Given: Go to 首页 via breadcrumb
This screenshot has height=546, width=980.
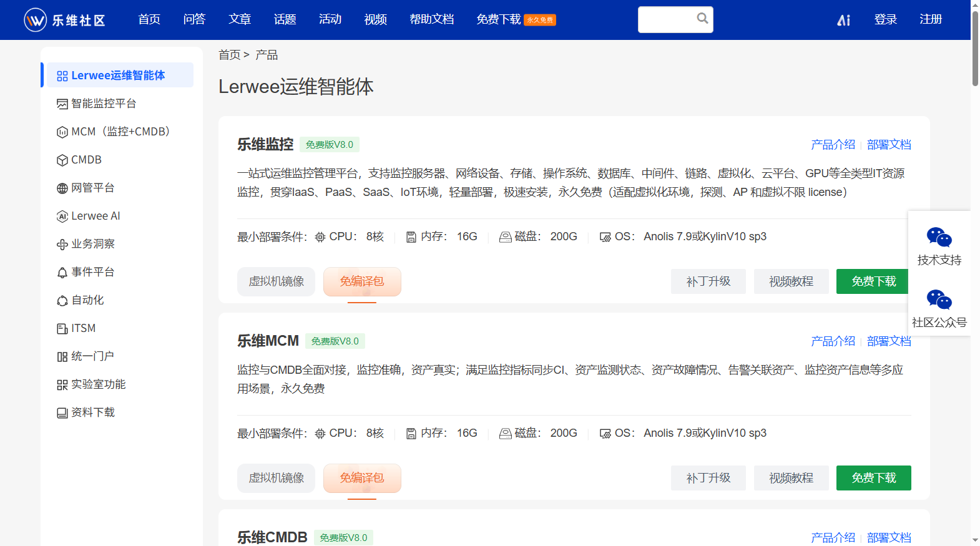Looking at the screenshot, I should click(229, 55).
